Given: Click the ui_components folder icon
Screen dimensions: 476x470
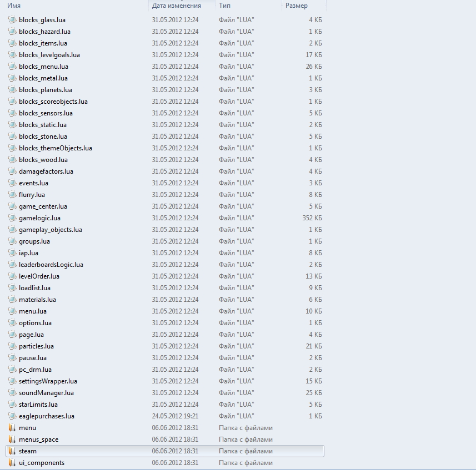Looking at the screenshot, I should [12, 462].
